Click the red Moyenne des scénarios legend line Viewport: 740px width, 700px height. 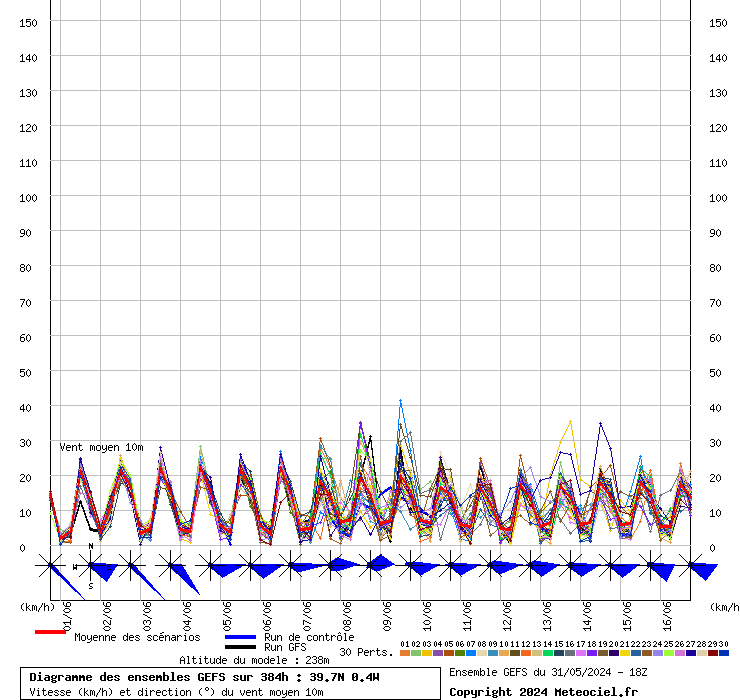pos(50,632)
